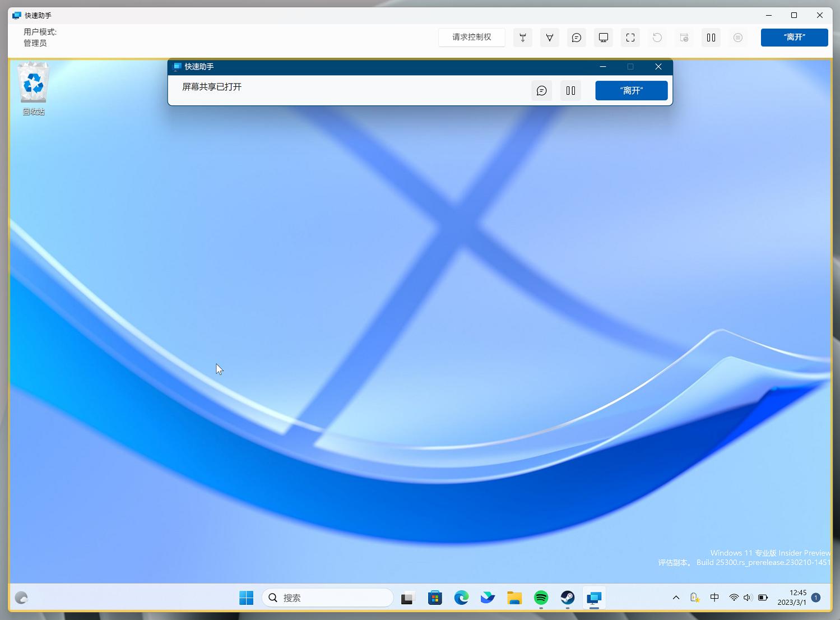This screenshot has width=840, height=620.
Task: Open Microsoft Edge from the taskbar
Action: tap(461, 598)
